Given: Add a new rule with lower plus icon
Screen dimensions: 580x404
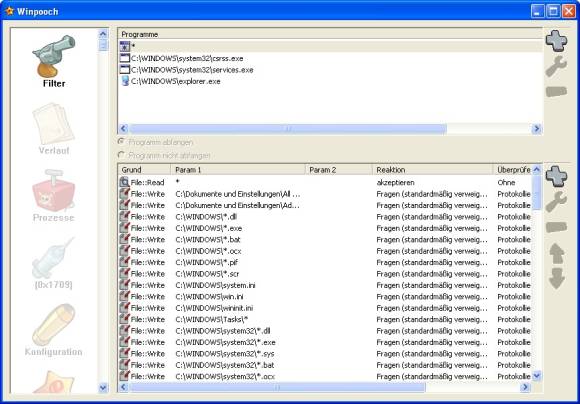Looking at the screenshot, I should [556, 176].
